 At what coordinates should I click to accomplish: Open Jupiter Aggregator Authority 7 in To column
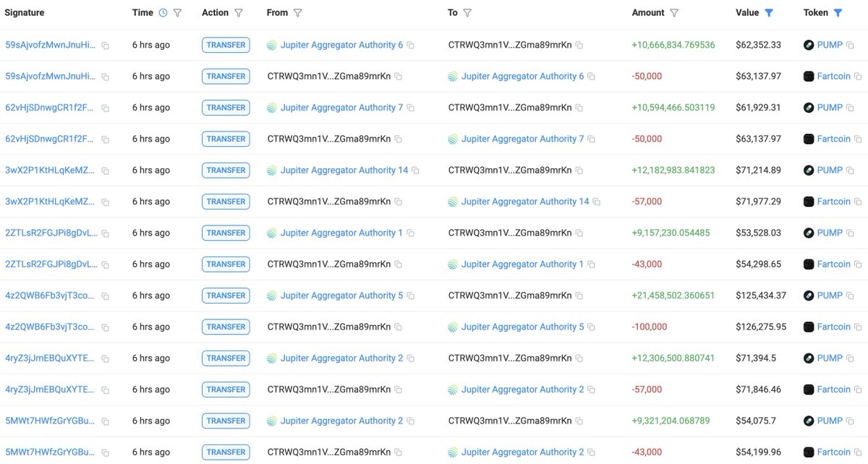tap(522, 139)
